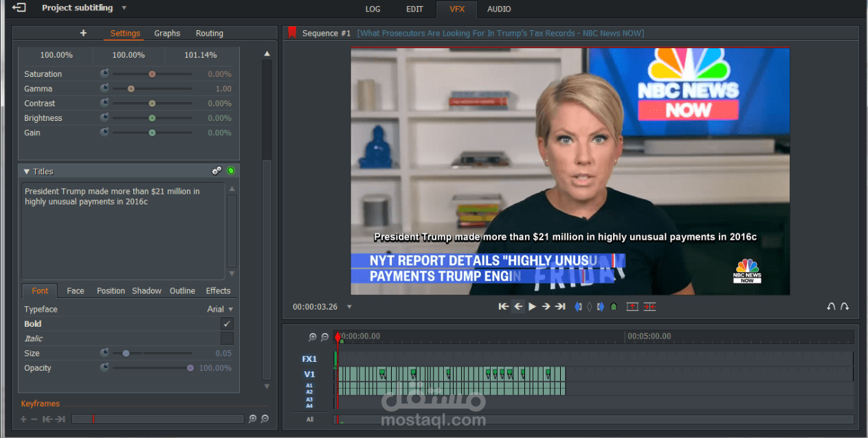This screenshot has height=438, width=868.
Task: Step one frame backward
Action: 518,307
